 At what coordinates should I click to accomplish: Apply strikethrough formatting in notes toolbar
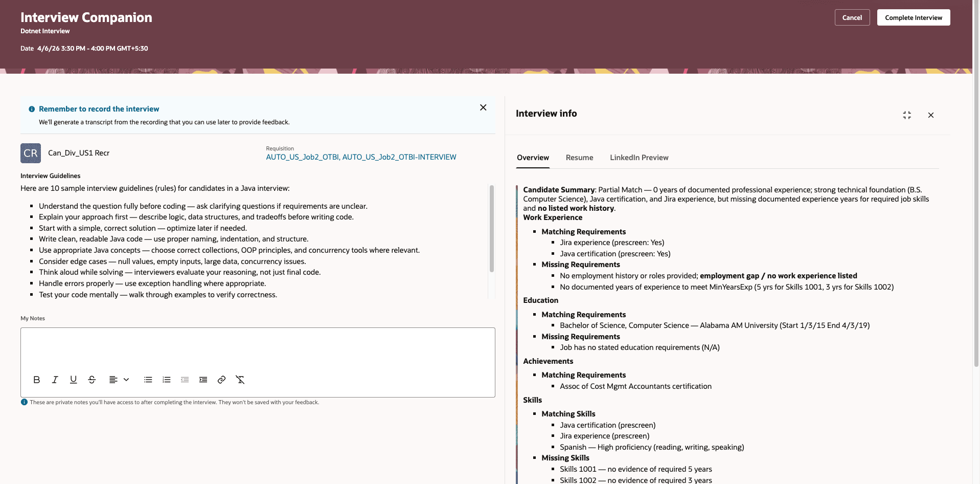click(x=92, y=380)
